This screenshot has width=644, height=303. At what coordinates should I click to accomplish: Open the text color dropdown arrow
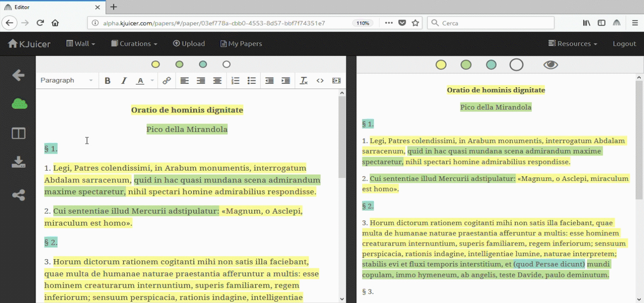[152, 80]
